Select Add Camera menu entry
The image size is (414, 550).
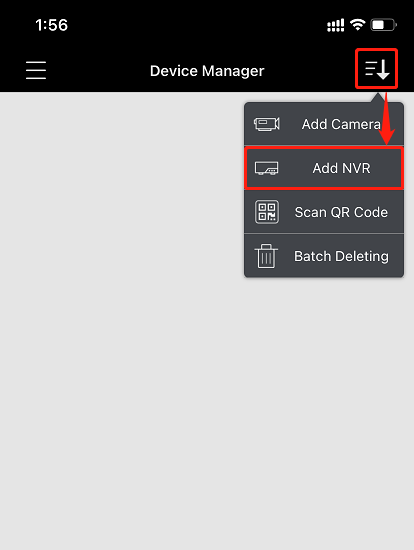coord(324,124)
